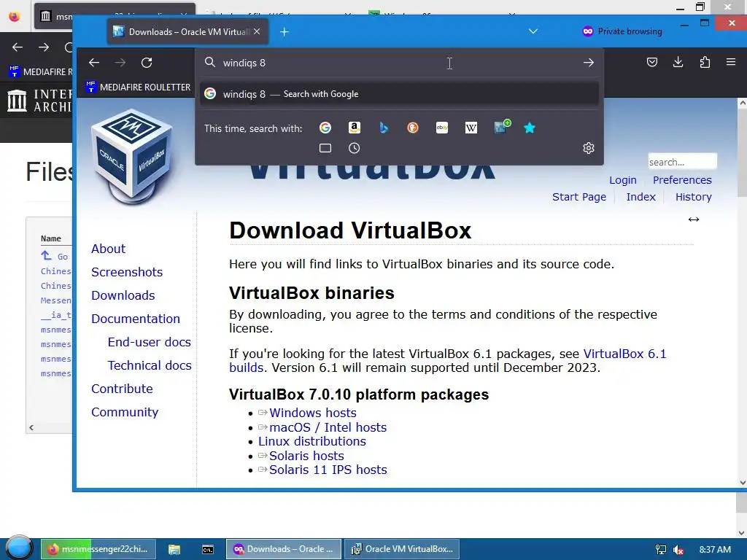Open the History link
The image size is (747, 560).
[x=694, y=197]
